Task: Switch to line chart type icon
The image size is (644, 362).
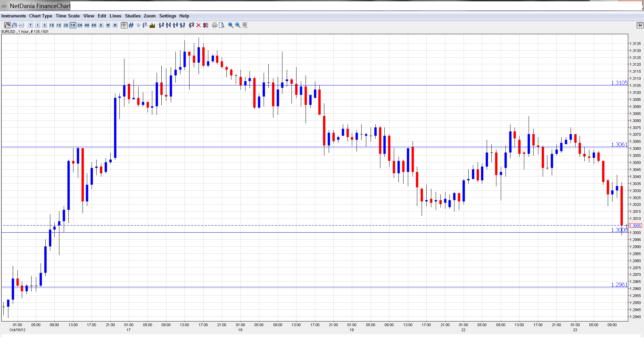Action: (22, 25)
